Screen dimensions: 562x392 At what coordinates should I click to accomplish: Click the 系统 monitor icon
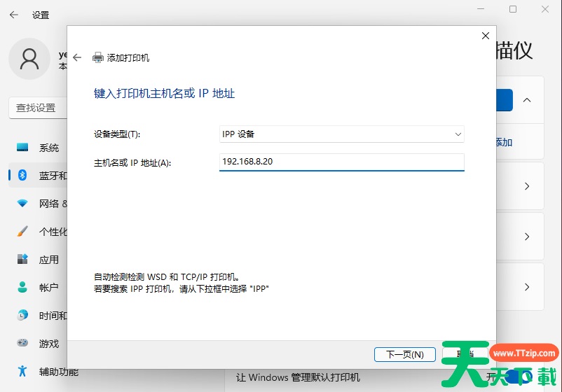22,148
